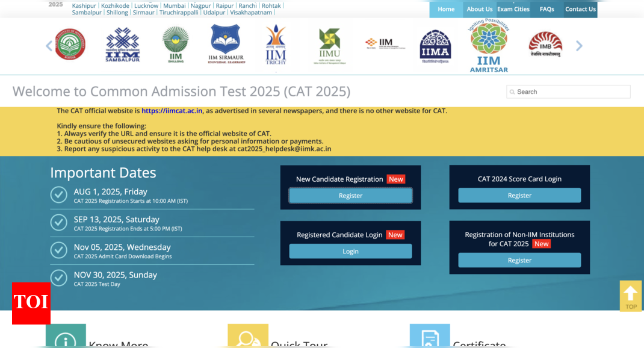The width and height of the screenshot is (644, 348).
Task: Open the Sambalpur city link
Action: click(87, 13)
